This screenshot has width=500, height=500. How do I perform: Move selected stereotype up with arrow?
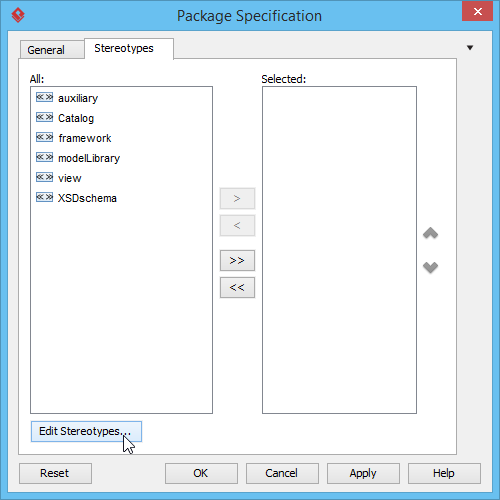pos(430,233)
